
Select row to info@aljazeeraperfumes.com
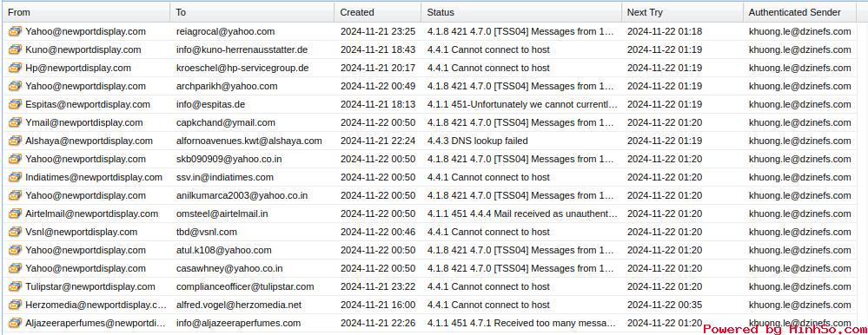tap(429, 324)
